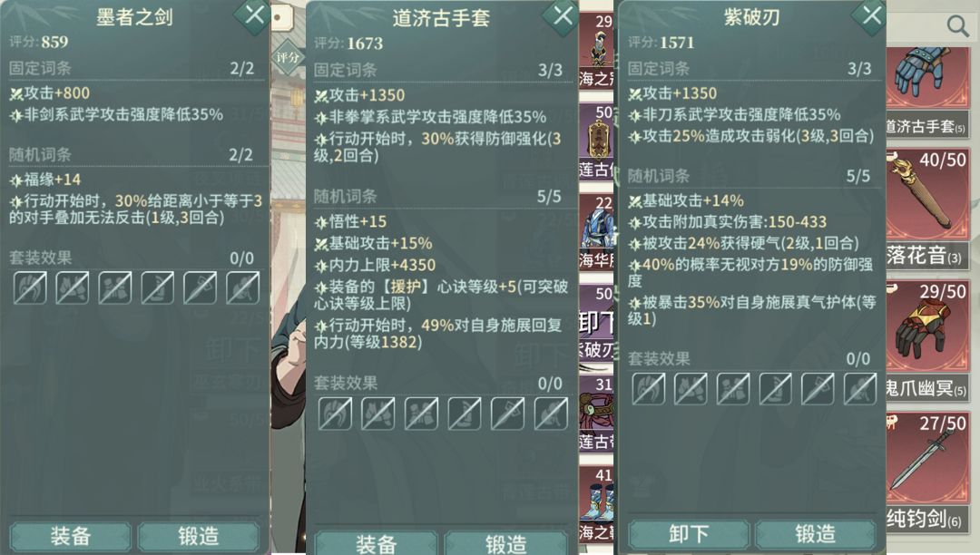Click third set-effect slot in 道济古手套 panel
The height and width of the screenshot is (555, 980).
pos(421,413)
